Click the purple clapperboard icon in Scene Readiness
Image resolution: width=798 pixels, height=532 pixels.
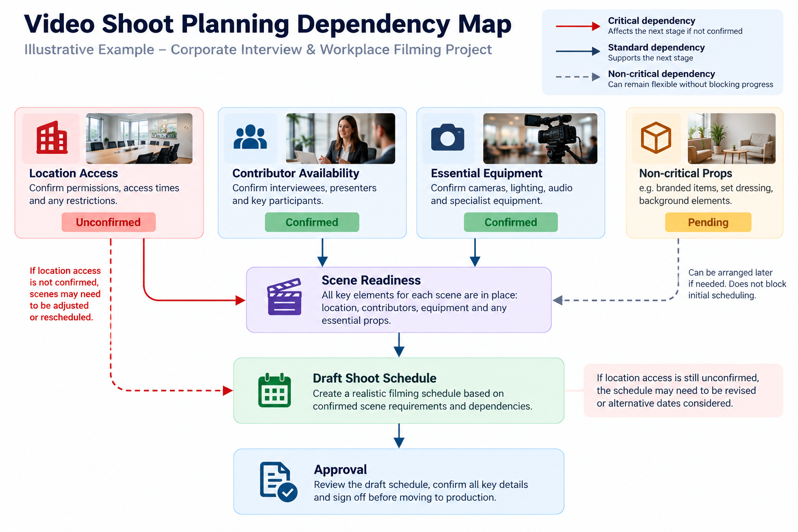(284, 297)
